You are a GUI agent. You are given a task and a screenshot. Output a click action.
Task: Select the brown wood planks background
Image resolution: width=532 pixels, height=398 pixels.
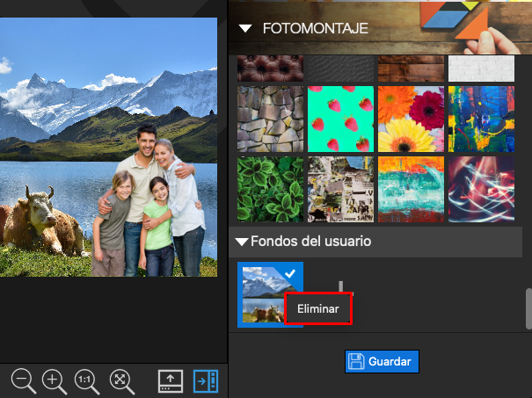point(411,69)
